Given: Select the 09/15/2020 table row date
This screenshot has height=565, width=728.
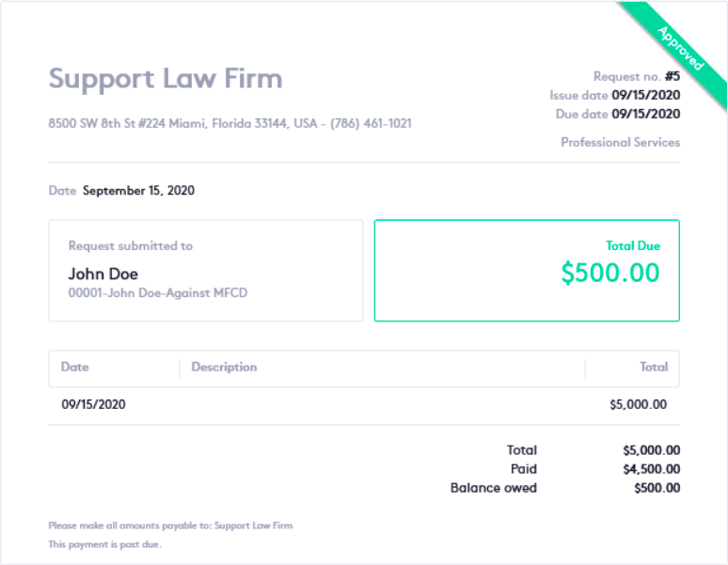Looking at the screenshot, I should coord(94,404).
